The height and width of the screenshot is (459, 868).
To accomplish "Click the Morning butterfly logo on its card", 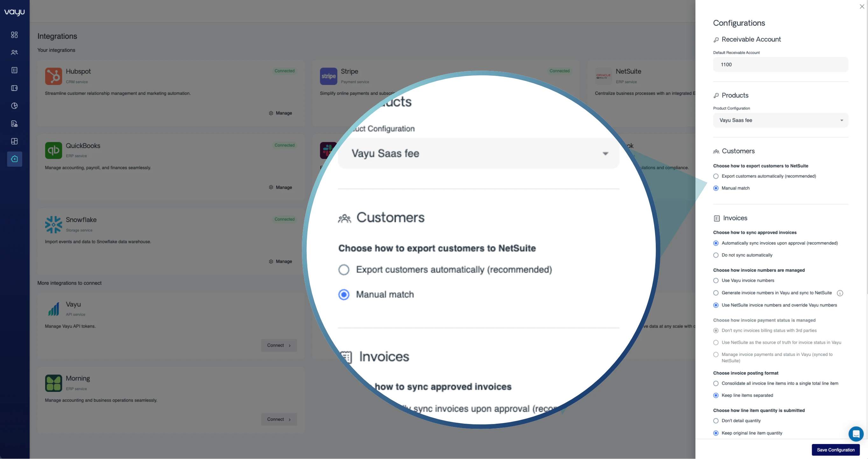I will 53,383.
